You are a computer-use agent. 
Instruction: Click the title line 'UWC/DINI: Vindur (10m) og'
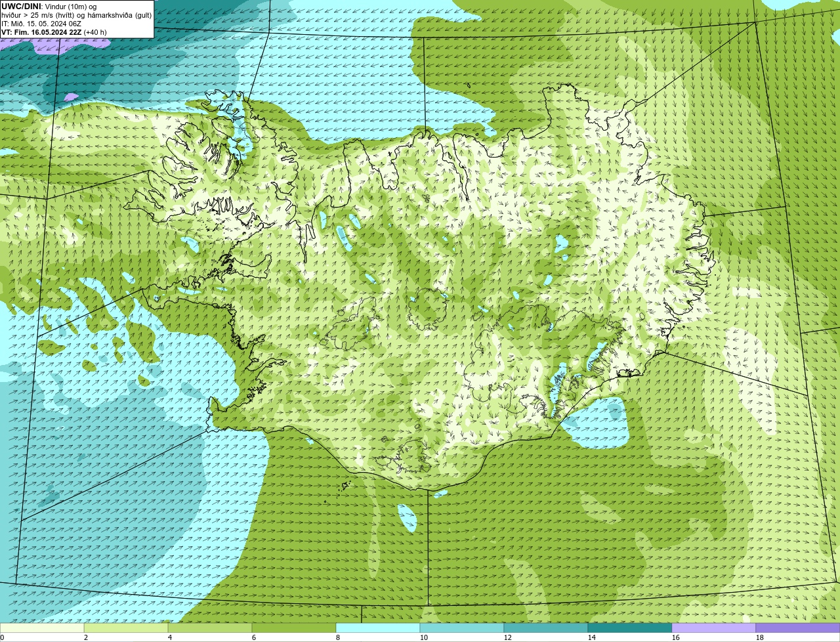tap(49, 7)
